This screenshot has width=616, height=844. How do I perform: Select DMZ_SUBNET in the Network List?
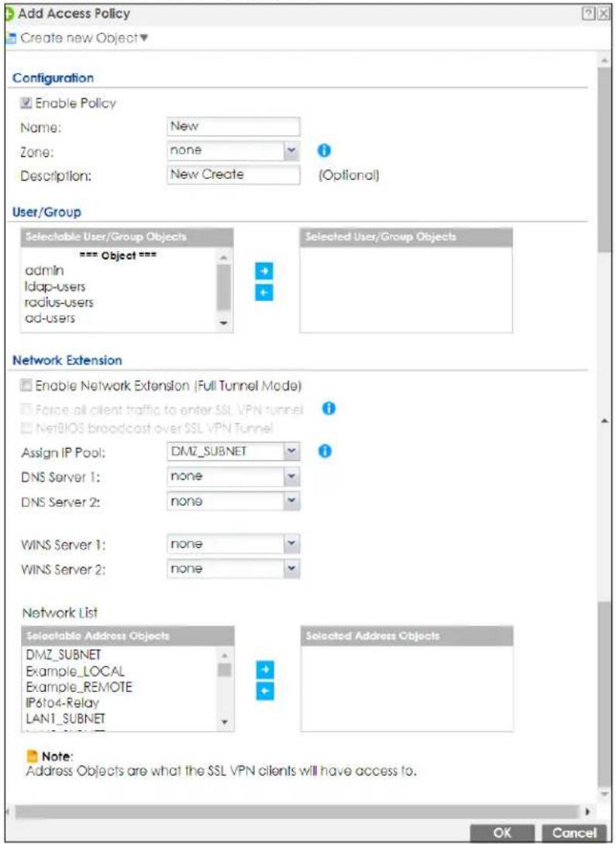[x=64, y=655]
